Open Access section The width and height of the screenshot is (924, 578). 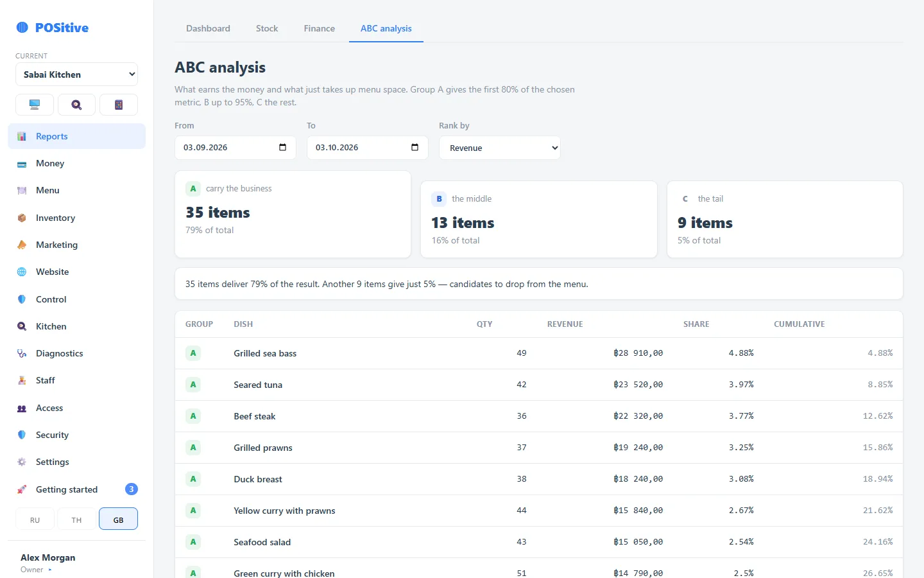tap(76, 408)
